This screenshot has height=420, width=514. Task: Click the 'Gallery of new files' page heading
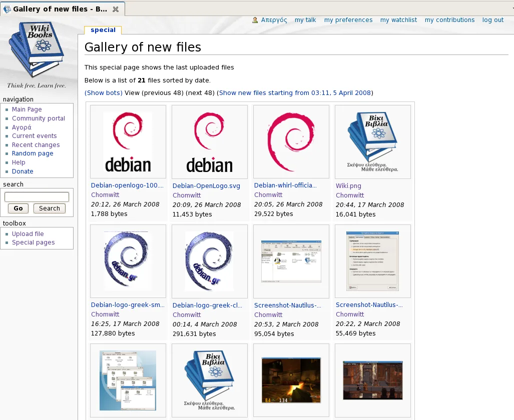[143, 47]
